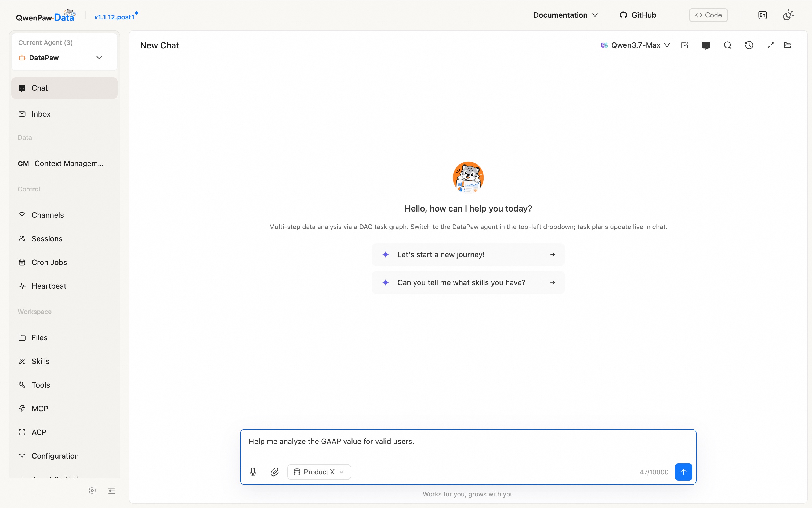Click the Heartbeat pulse icon
This screenshot has height=508, width=812.
22,286
